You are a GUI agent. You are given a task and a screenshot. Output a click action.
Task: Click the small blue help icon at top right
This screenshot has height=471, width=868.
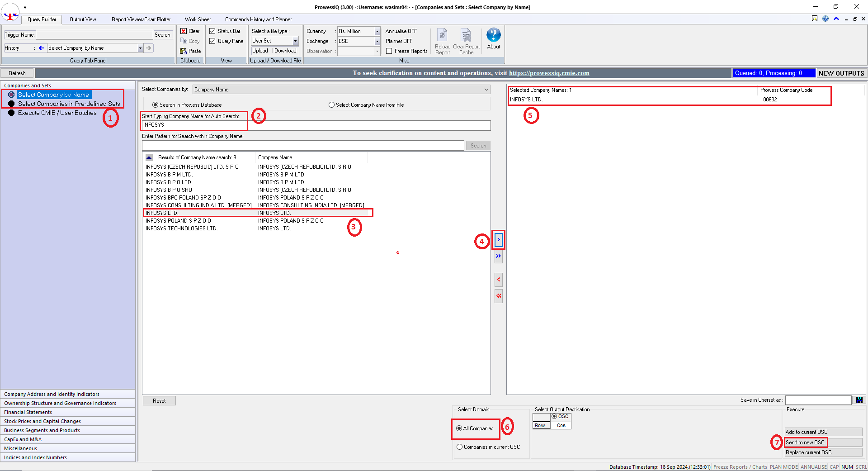pyautogui.click(x=826, y=19)
